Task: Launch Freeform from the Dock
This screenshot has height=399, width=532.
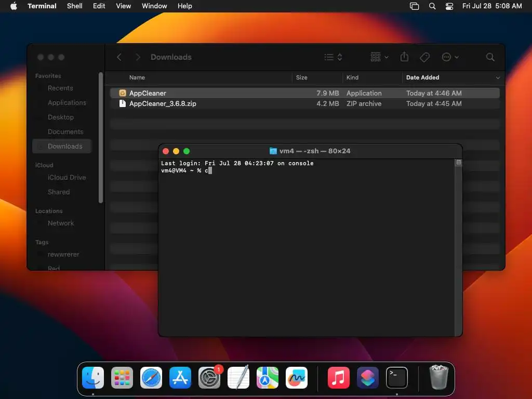Action: click(x=297, y=378)
